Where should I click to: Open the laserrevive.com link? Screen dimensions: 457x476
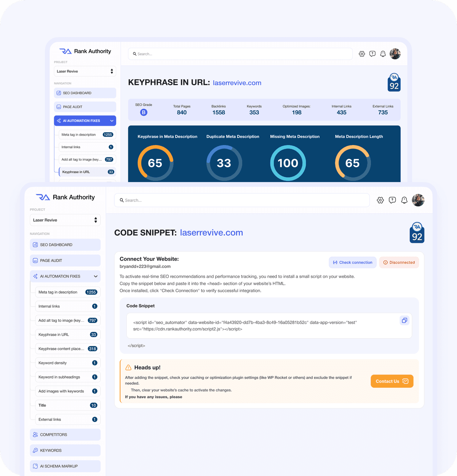[211, 232]
